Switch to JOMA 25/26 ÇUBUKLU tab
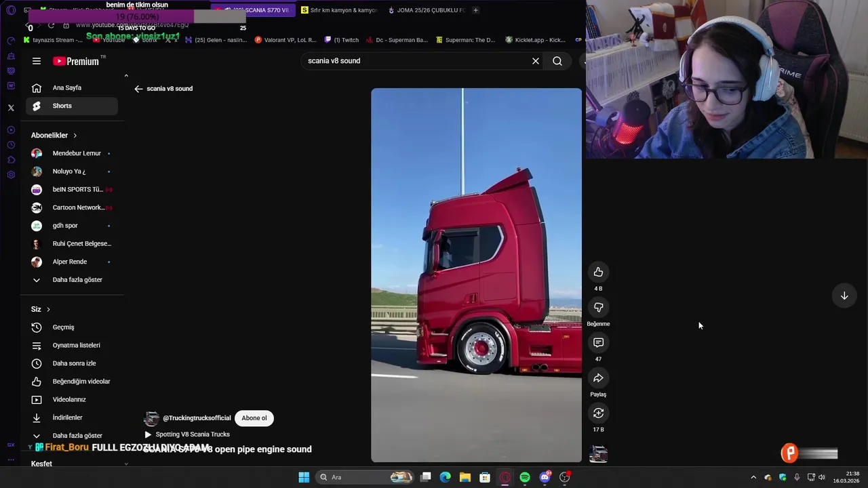Viewport: 868px width, 488px height. 426,10
